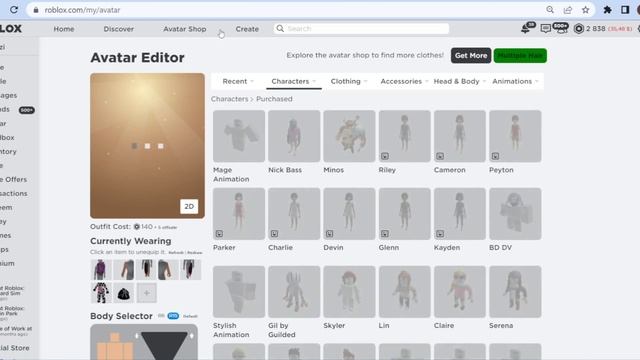Click the animated bundle icon on Riley
The image size is (640, 360).
click(384, 156)
